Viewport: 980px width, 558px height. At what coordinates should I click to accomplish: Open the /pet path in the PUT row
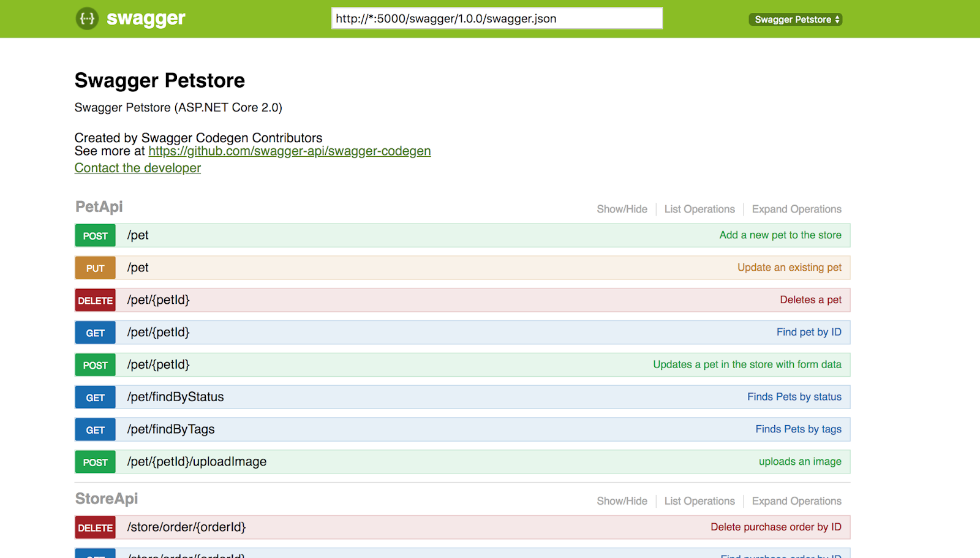138,268
